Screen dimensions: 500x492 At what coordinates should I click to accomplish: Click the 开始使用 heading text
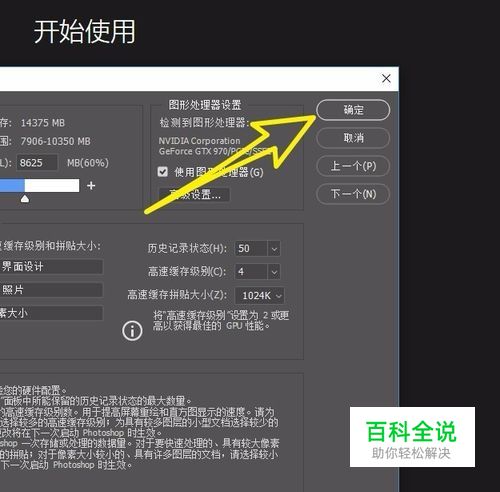85,31
